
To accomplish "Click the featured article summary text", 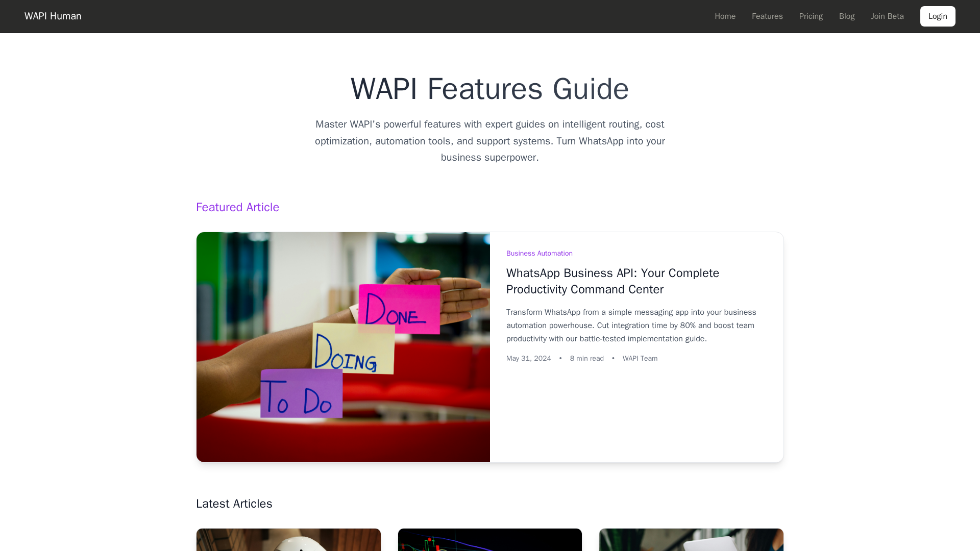I will [x=631, y=325].
